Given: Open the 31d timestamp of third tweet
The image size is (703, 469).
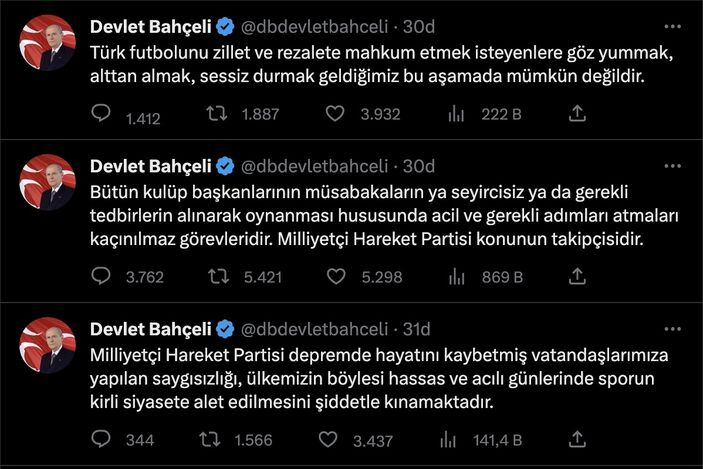Looking at the screenshot, I should [x=416, y=328].
